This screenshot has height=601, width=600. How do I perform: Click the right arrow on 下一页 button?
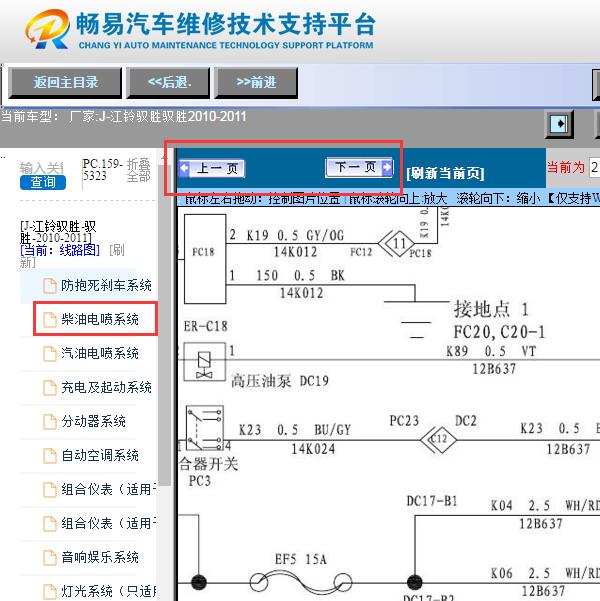pyautogui.click(x=388, y=167)
